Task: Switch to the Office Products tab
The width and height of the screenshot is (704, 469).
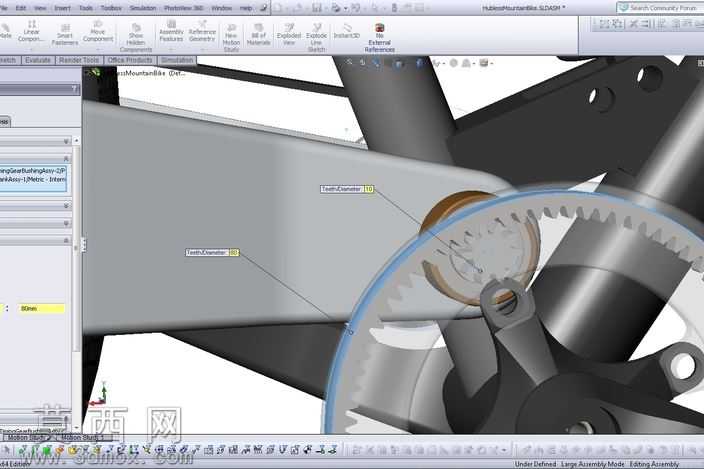Action: (x=130, y=60)
